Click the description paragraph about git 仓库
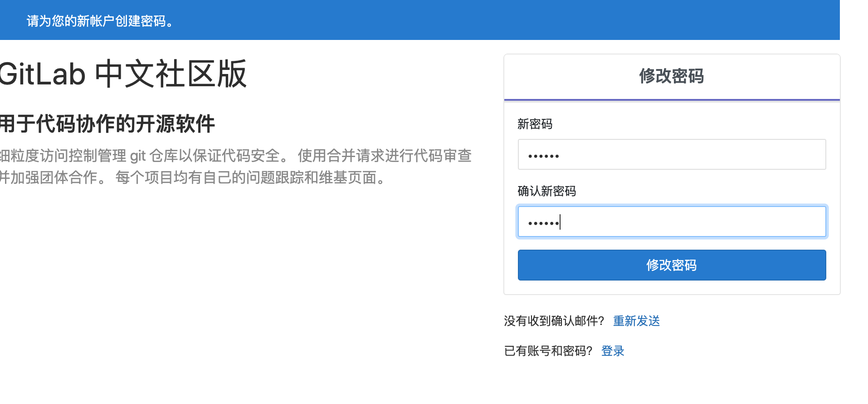This screenshot has width=868, height=404. [236, 167]
